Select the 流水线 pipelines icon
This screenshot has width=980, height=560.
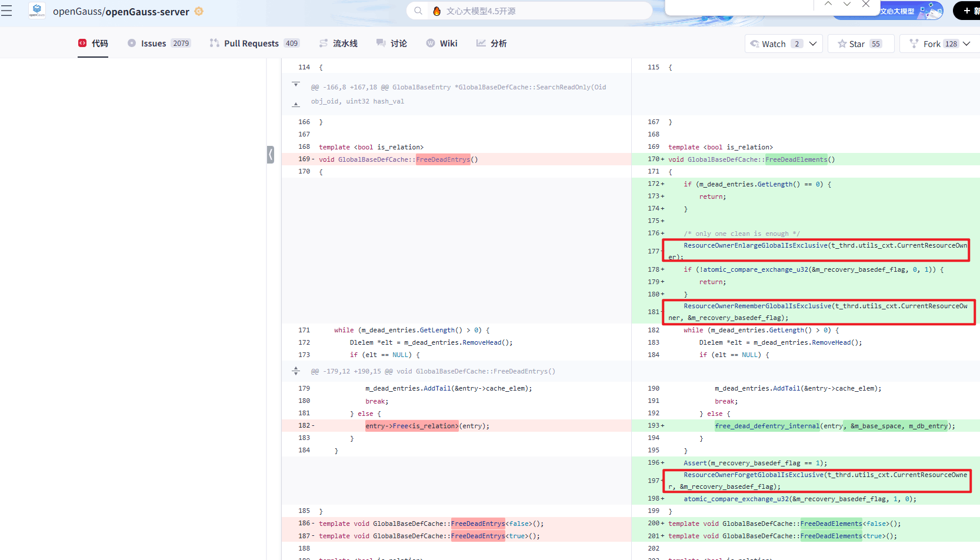pos(323,43)
